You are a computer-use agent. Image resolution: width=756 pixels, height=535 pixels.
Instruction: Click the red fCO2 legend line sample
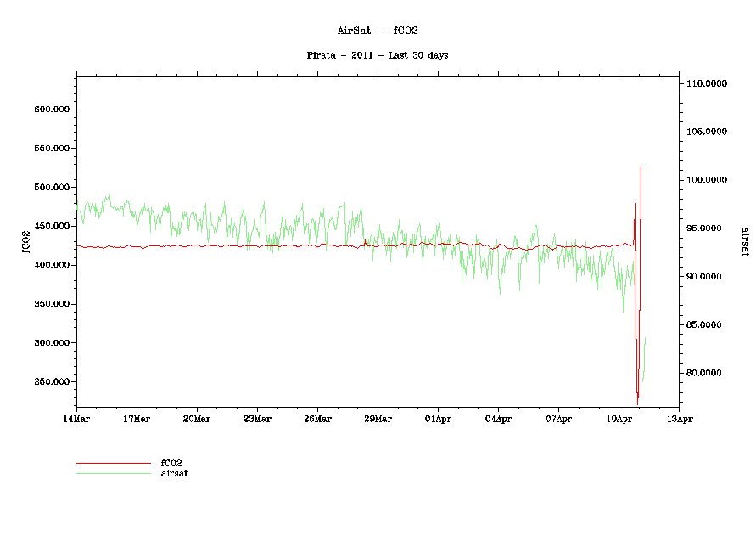coord(113,464)
